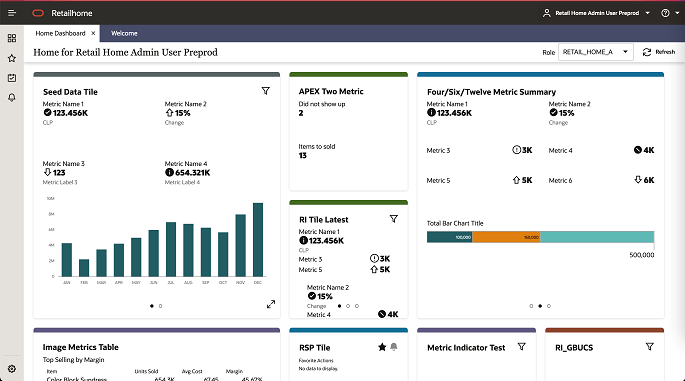
Task: Select the Home Dashboard tab
Action: (x=60, y=33)
